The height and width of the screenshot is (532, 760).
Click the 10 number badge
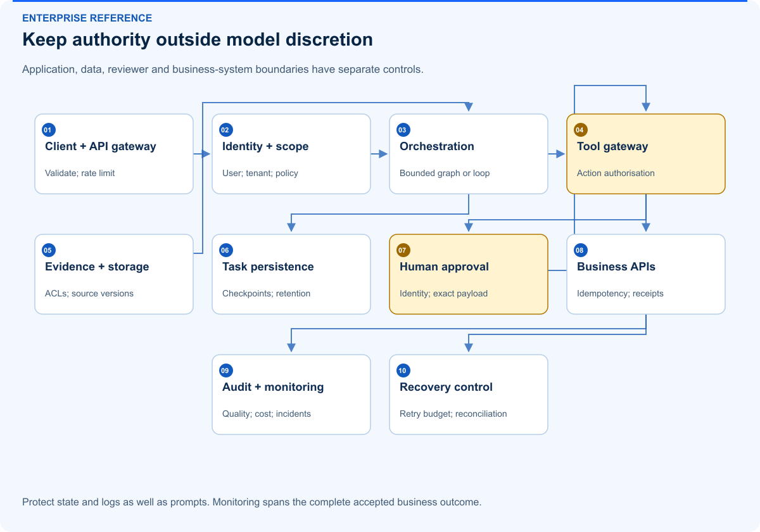402,370
